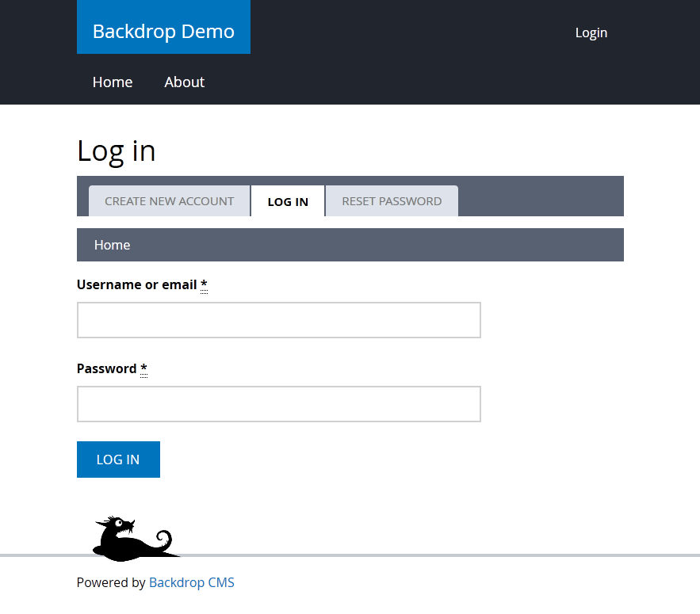700x614 pixels.
Task: Click the Backdrop dragon mascot icon
Action: coord(136,539)
